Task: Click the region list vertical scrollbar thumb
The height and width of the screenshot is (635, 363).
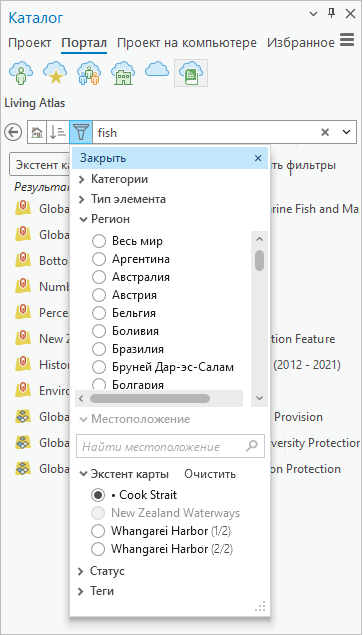Action: click(260, 260)
